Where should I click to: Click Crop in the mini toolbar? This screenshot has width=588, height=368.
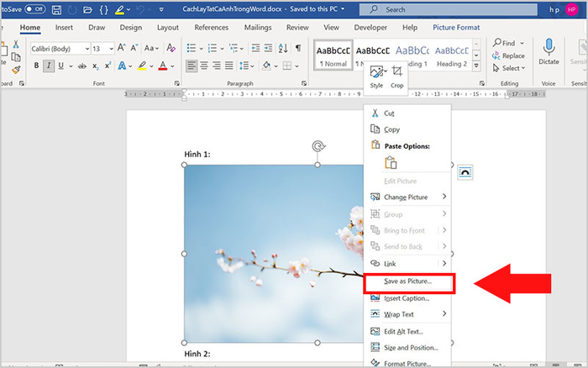(x=396, y=77)
